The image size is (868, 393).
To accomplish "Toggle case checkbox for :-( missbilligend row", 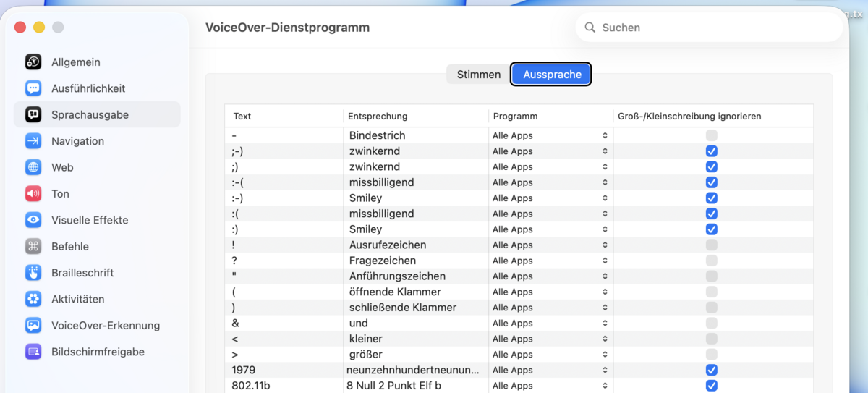I will point(712,182).
